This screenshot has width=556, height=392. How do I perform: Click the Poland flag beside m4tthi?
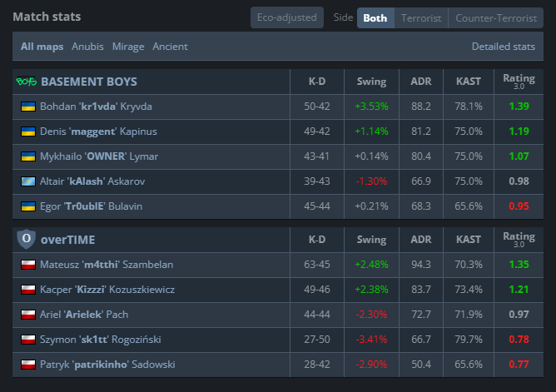pos(28,265)
